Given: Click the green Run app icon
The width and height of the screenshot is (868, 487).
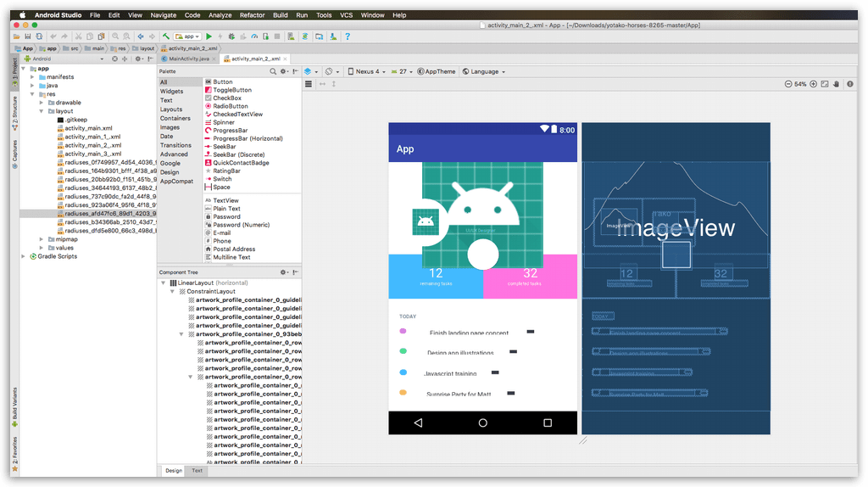Looking at the screenshot, I should click(209, 36).
